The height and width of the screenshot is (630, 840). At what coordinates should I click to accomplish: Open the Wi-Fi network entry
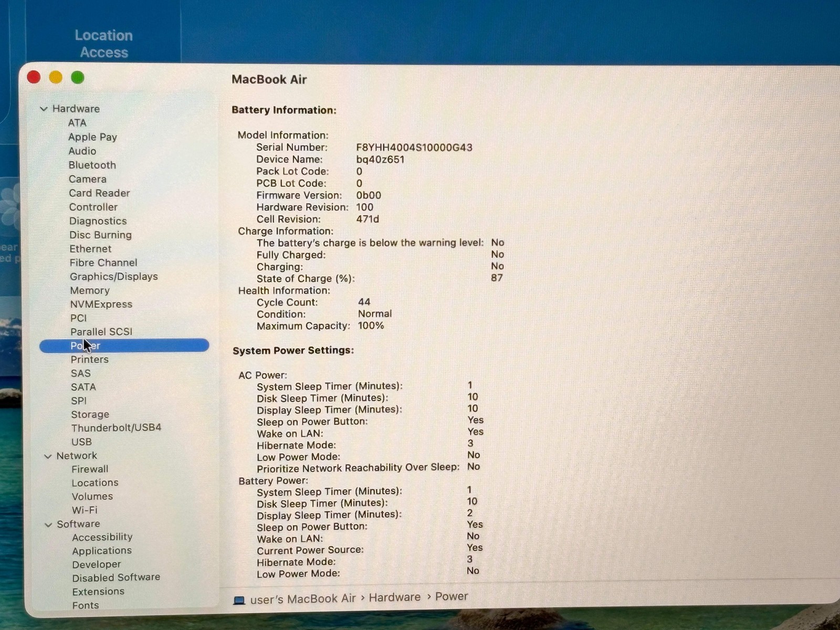(x=85, y=510)
